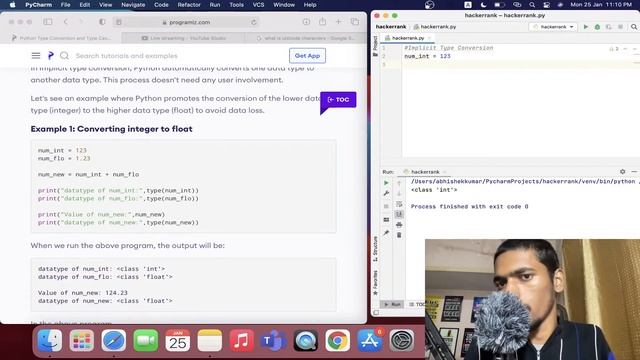640x360 pixels.
Task: Toggle scroll to end in Run console
Action: pyautogui.click(x=399, y=214)
